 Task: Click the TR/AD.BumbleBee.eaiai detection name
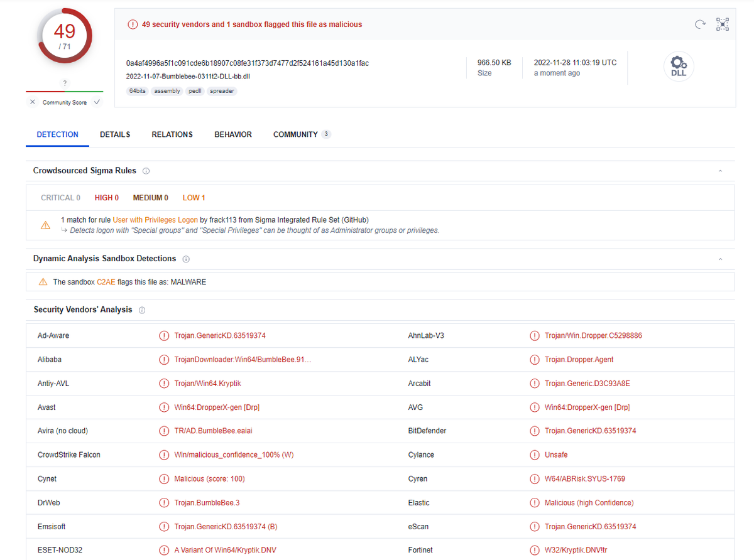[213, 431]
